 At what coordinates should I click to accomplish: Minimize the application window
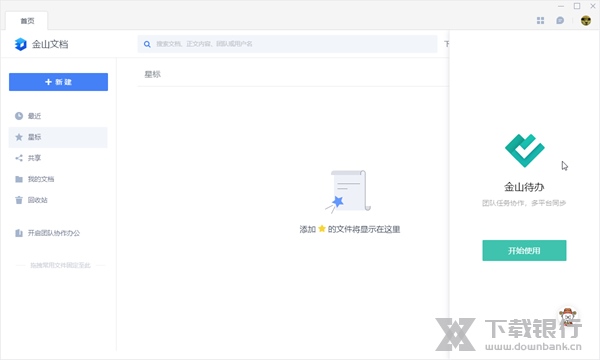click(561, 6)
